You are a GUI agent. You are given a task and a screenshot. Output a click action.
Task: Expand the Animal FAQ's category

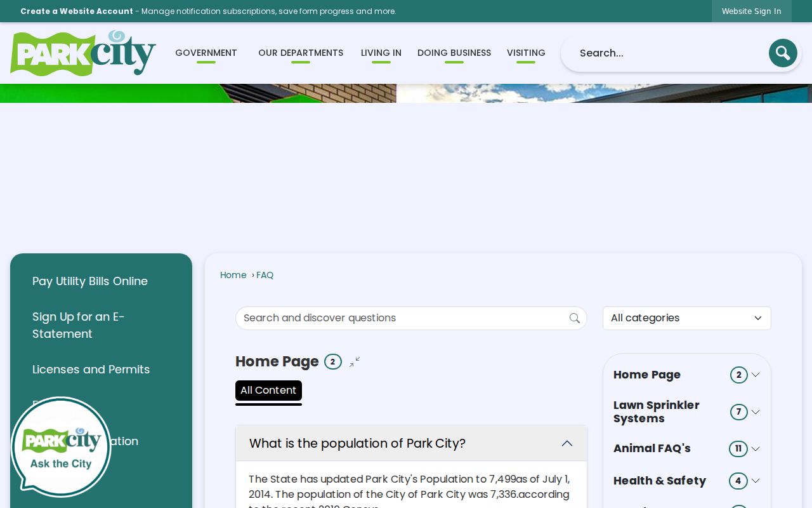(x=756, y=449)
